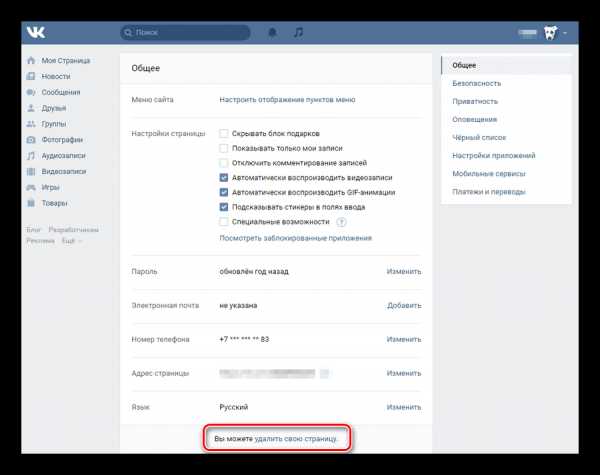The width and height of the screenshot is (600, 475).
Task: Click Разработчикам footer link
Action: pos(73,230)
